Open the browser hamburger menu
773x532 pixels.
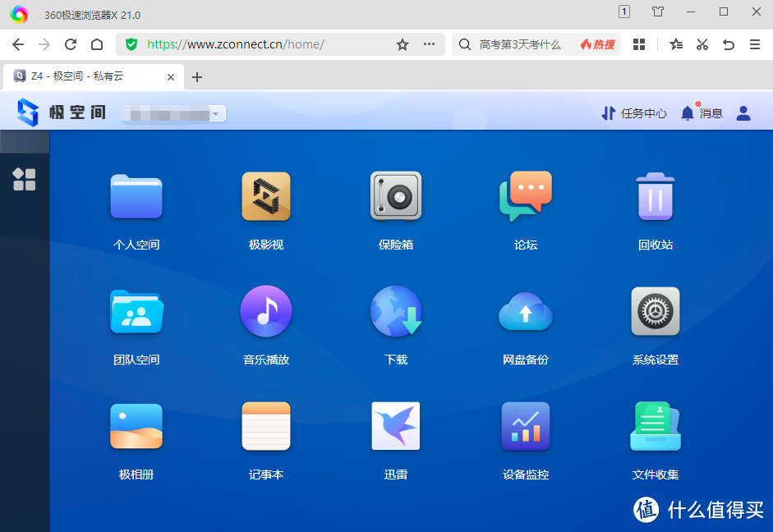point(754,44)
